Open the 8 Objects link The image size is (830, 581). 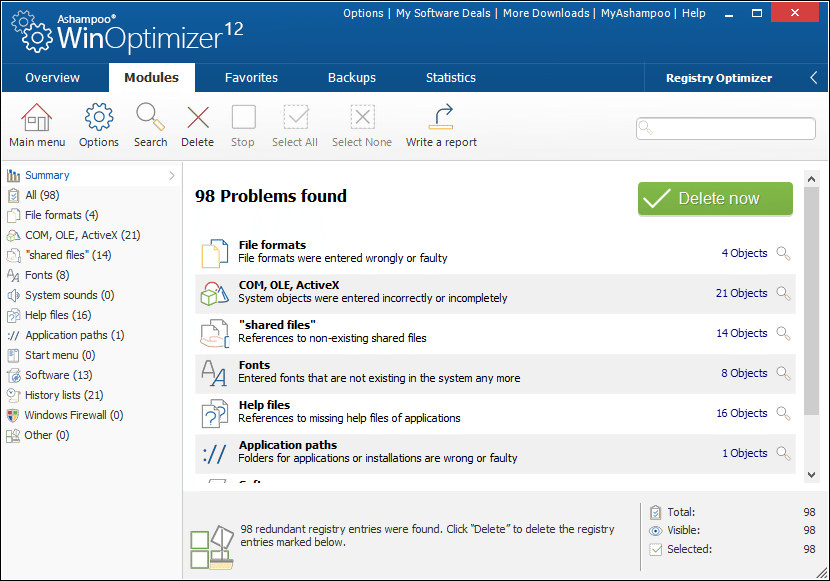click(x=744, y=373)
